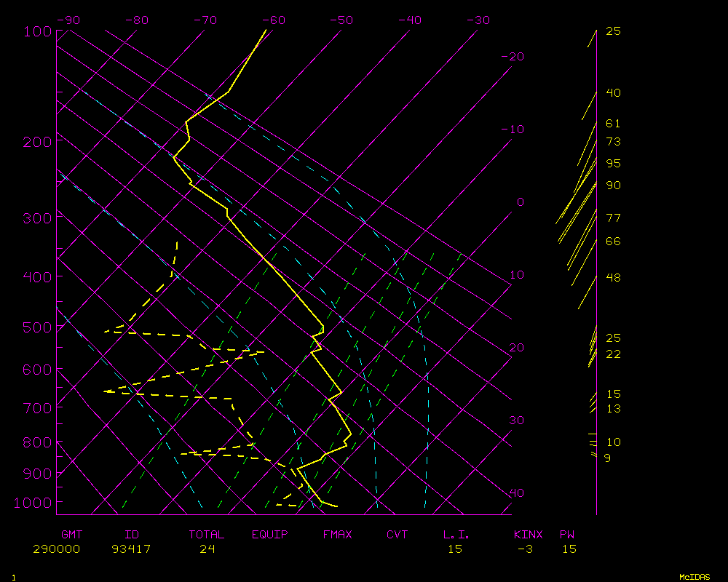This screenshot has width=728, height=582.
Task: Click the GMT header label
Action: pos(71,535)
